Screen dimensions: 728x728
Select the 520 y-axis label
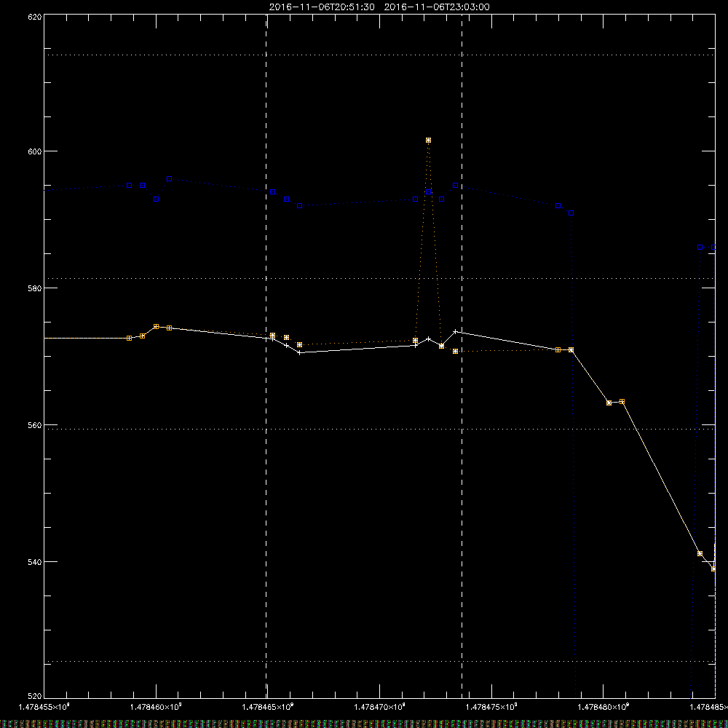tap(35, 696)
